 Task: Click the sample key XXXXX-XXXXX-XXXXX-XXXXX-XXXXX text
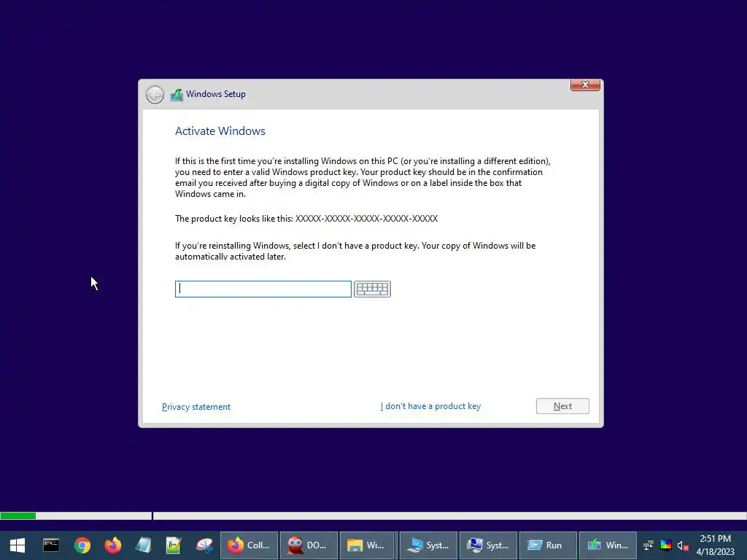(x=366, y=219)
